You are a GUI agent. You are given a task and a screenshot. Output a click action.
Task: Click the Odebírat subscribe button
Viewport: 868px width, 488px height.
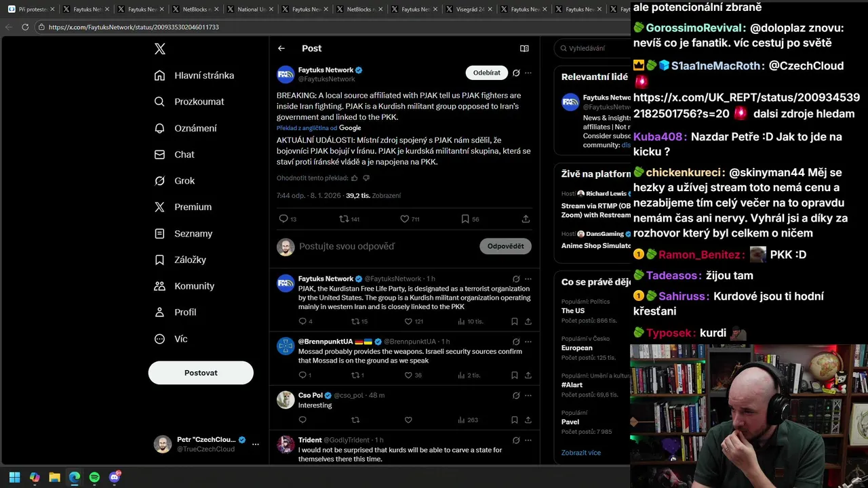486,73
